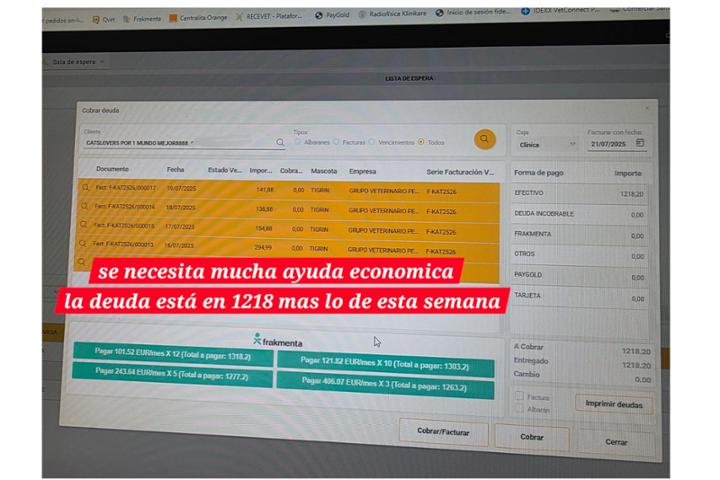View document F-KAT2526/000015 magnifier icon
Viewport: 720px width, 480px height.
pos(84,225)
